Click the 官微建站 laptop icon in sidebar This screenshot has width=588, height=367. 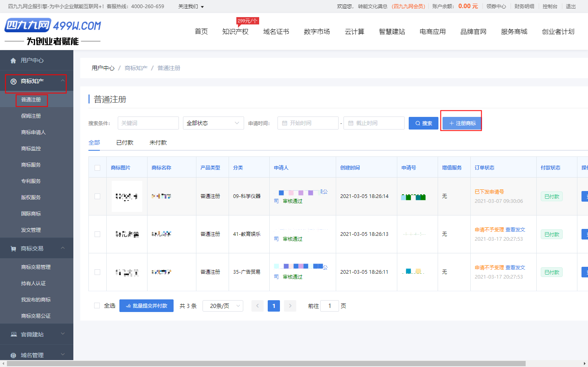[13, 335]
